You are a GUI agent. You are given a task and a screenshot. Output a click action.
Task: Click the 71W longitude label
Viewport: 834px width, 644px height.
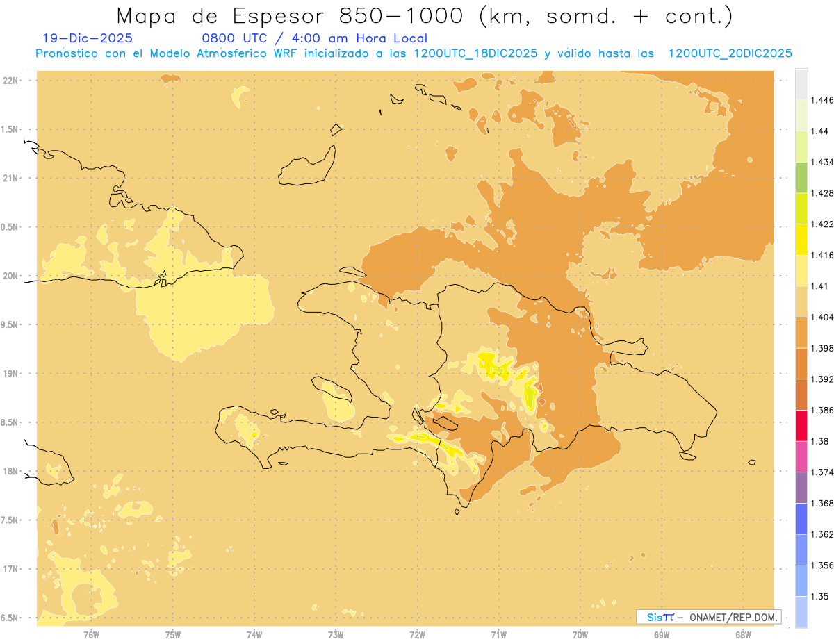pyautogui.click(x=498, y=635)
